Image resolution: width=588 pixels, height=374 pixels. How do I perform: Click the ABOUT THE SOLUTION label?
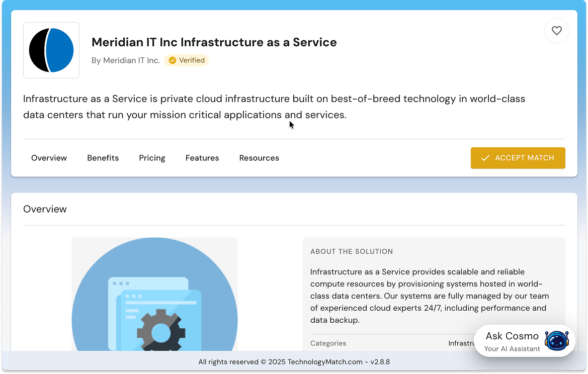352,251
